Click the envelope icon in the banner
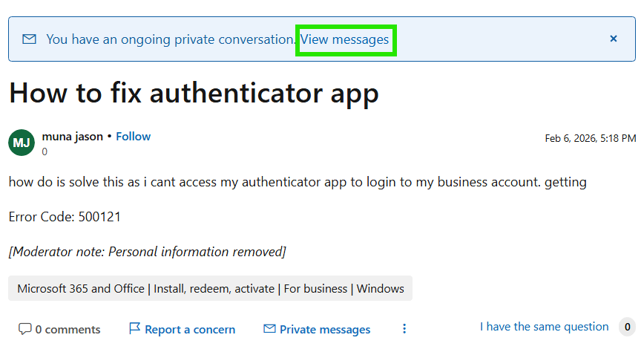 (x=29, y=39)
